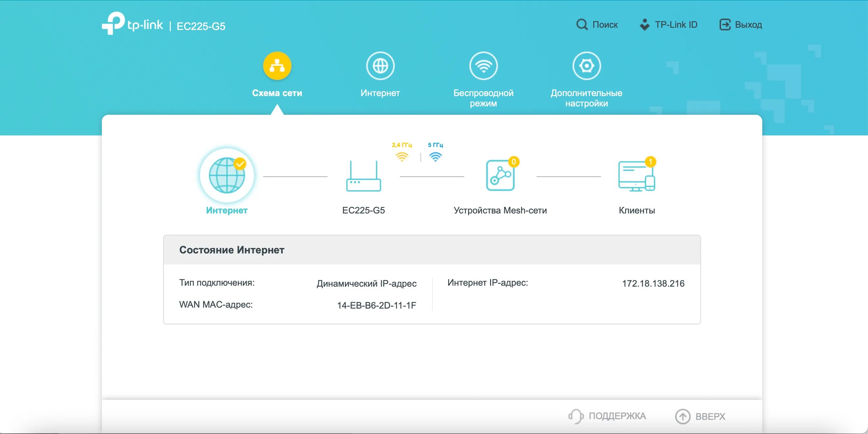
Task: Click the EC225-G5 model name in the header
Action: [x=201, y=26]
